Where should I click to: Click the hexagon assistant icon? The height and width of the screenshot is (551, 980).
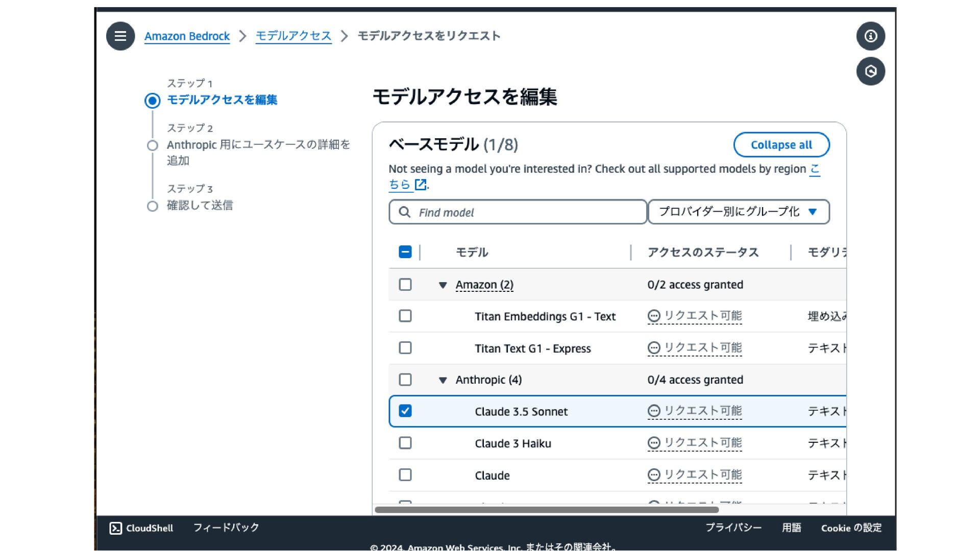point(870,71)
